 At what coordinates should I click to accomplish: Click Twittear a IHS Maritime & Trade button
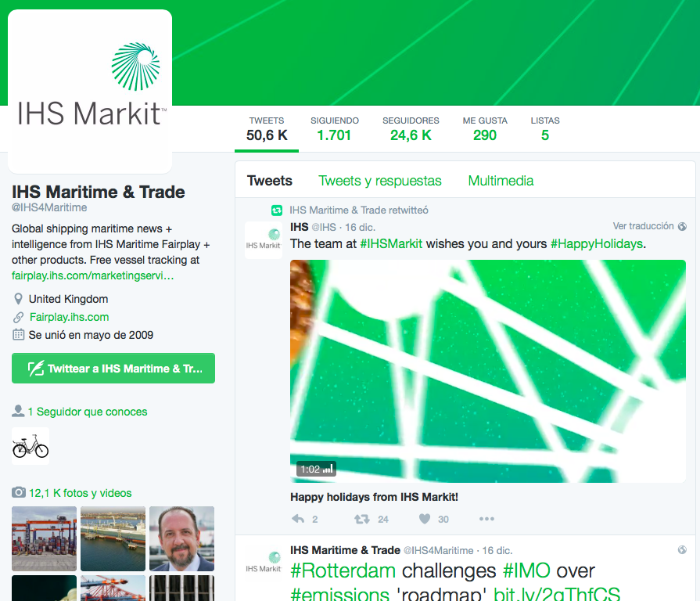(113, 369)
